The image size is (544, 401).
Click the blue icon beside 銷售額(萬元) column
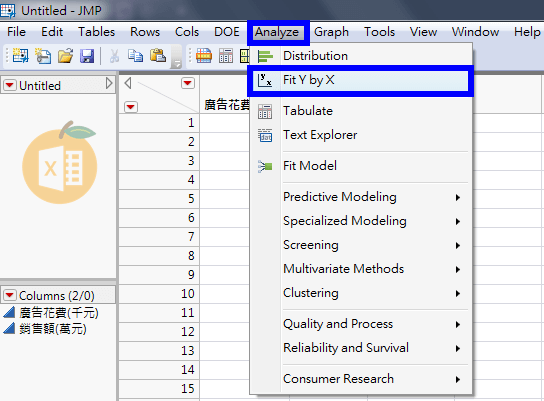pos(9,328)
